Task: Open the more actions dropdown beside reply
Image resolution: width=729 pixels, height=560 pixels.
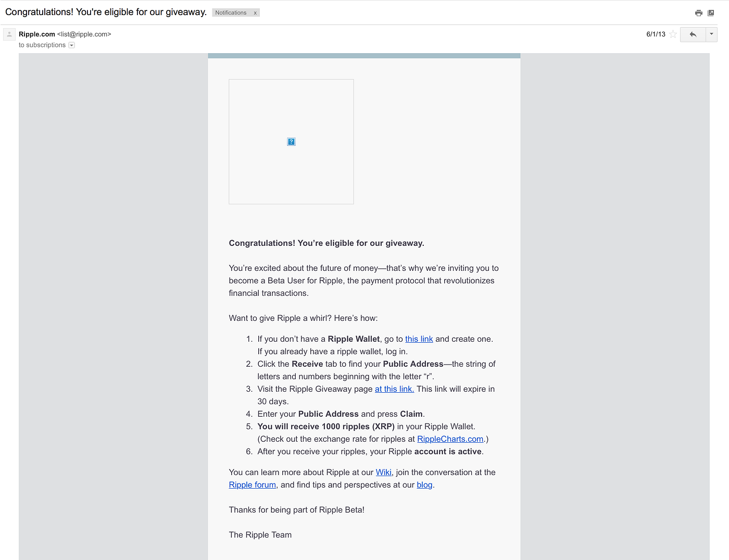Action: click(711, 34)
